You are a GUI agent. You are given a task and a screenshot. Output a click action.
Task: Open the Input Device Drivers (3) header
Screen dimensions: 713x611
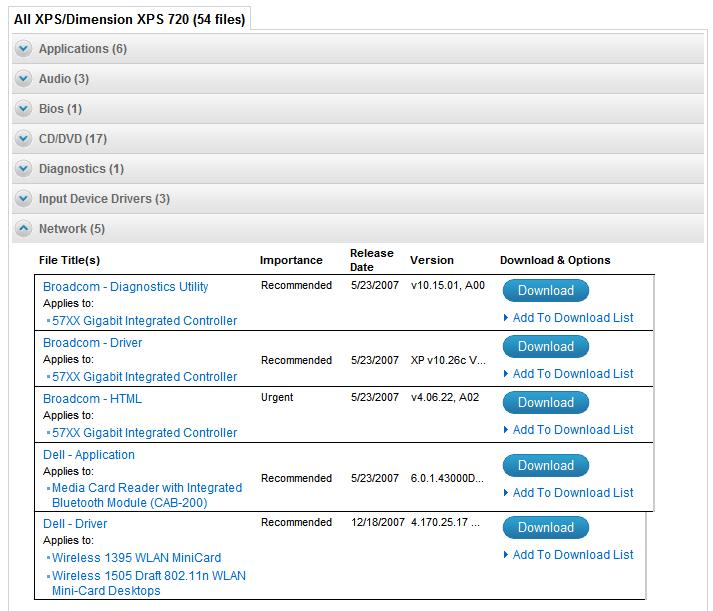[358, 199]
